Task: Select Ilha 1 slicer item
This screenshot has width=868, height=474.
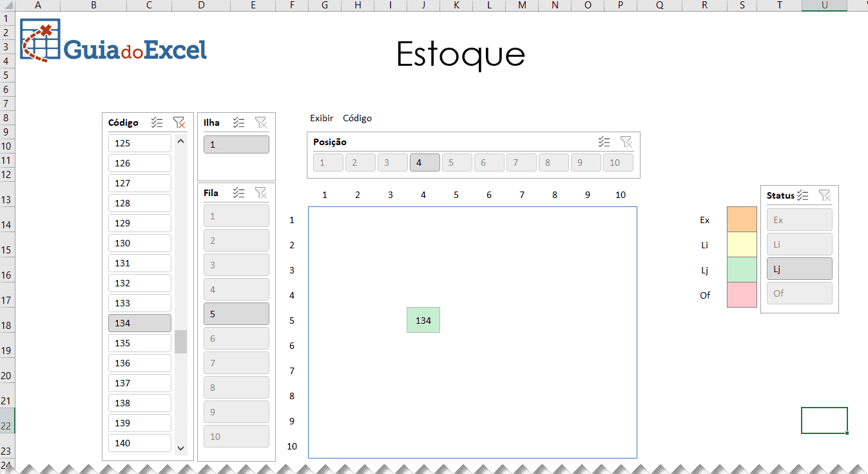Action: click(x=236, y=144)
